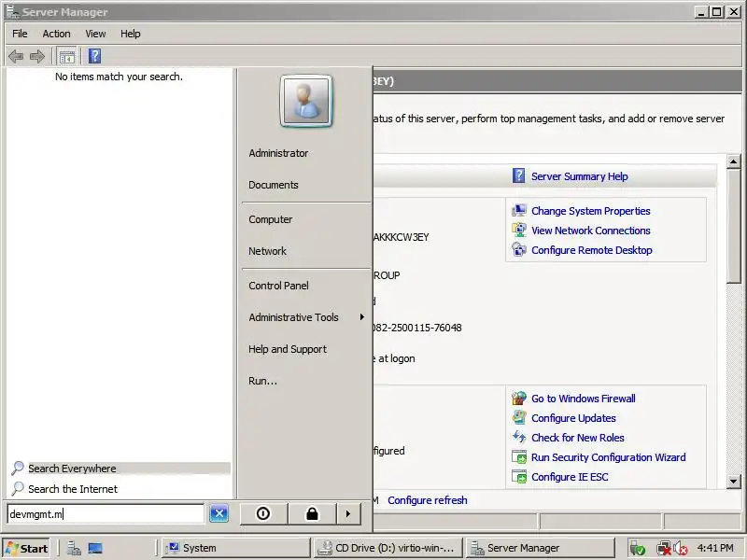Click the Run Security Configuration Wizard icon
Image resolution: width=747 pixels, height=560 pixels.
point(519,456)
